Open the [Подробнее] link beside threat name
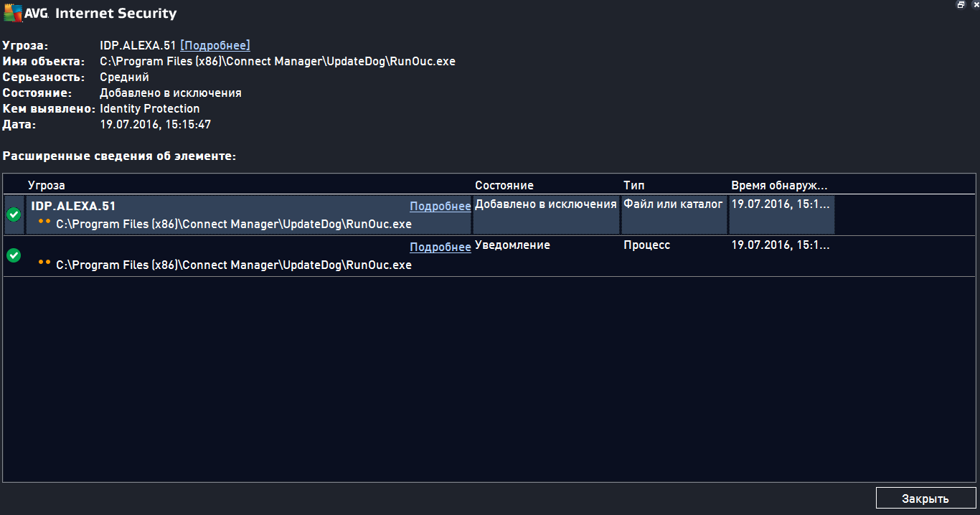Screen dimensions: 980x515 215,45
